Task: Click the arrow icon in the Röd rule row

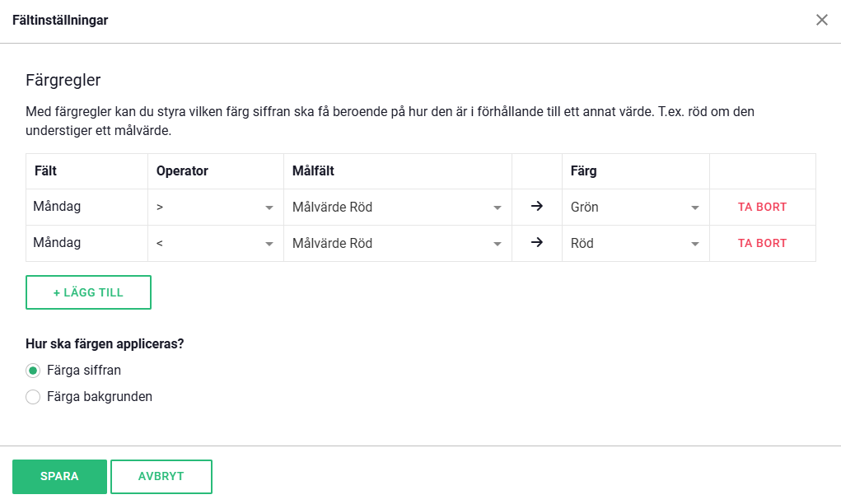Action: (x=537, y=243)
